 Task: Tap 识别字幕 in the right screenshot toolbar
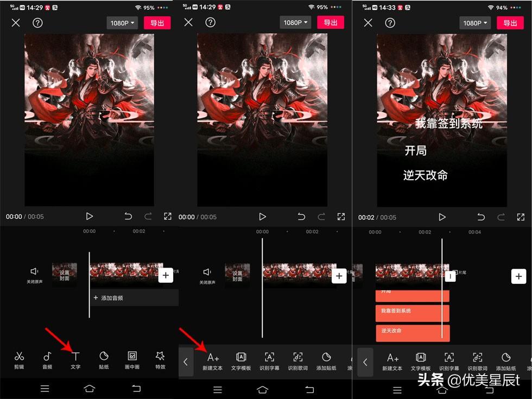449,362
